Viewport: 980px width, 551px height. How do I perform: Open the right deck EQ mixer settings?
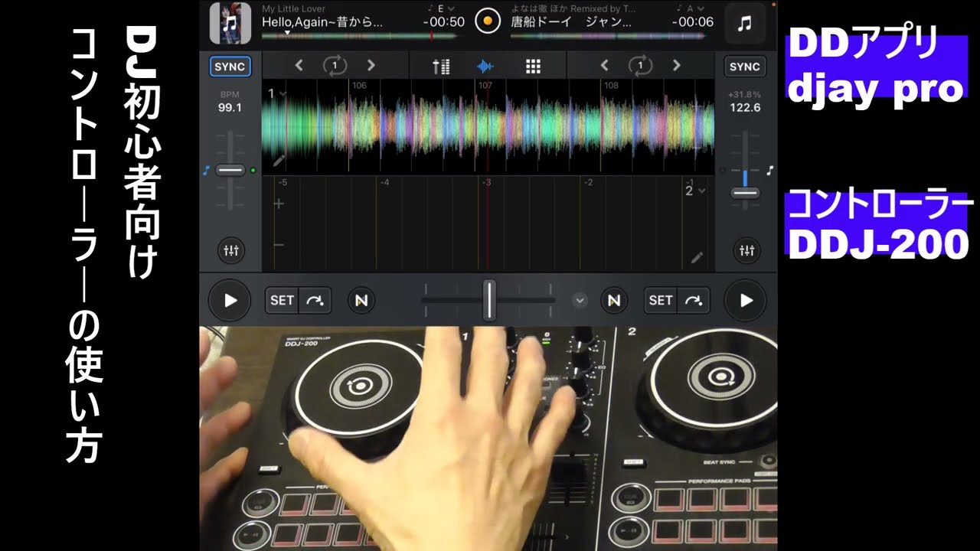tap(746, 249)
